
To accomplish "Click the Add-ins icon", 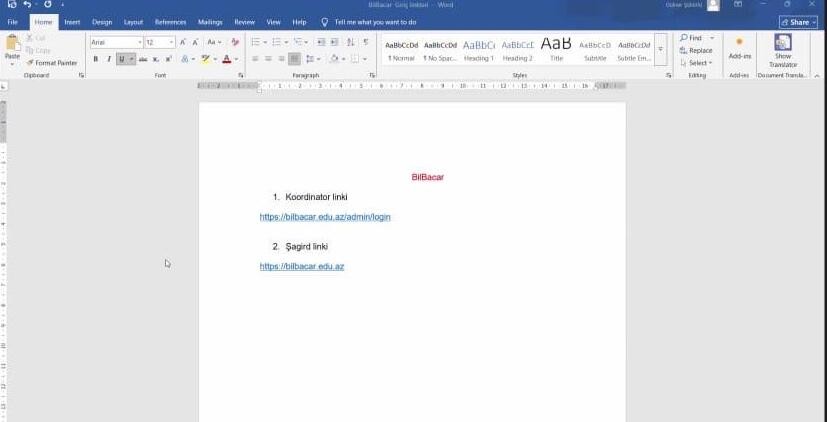I will pyautogui.click(x=739, y=48).
